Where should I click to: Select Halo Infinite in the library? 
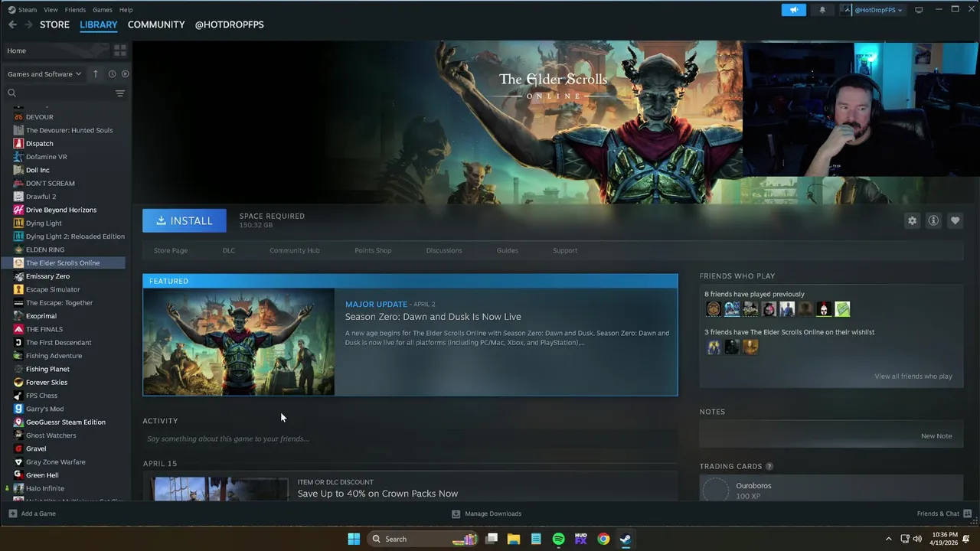pos(45,488)
